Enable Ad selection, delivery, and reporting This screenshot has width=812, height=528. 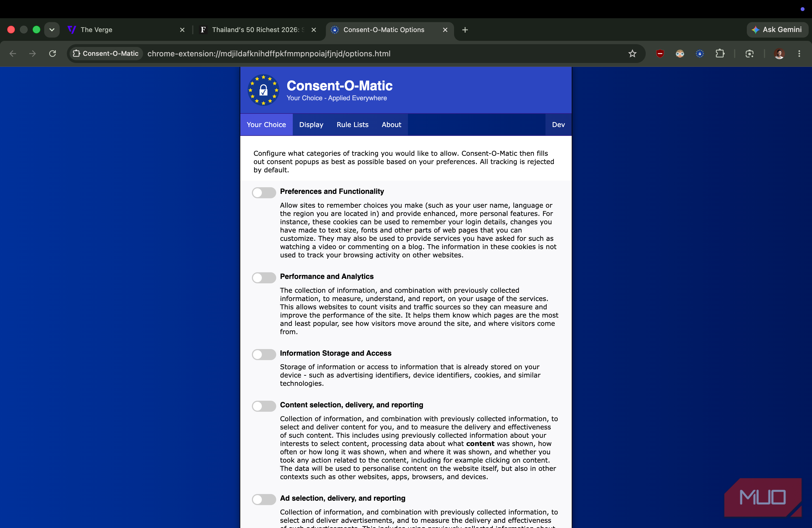coord(264,499)
